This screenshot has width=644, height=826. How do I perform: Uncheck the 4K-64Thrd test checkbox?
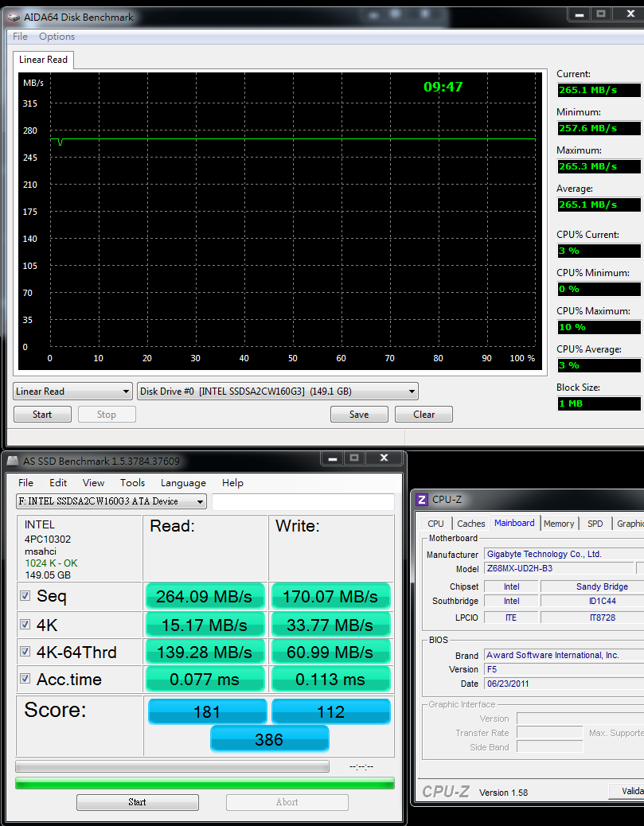25,651
